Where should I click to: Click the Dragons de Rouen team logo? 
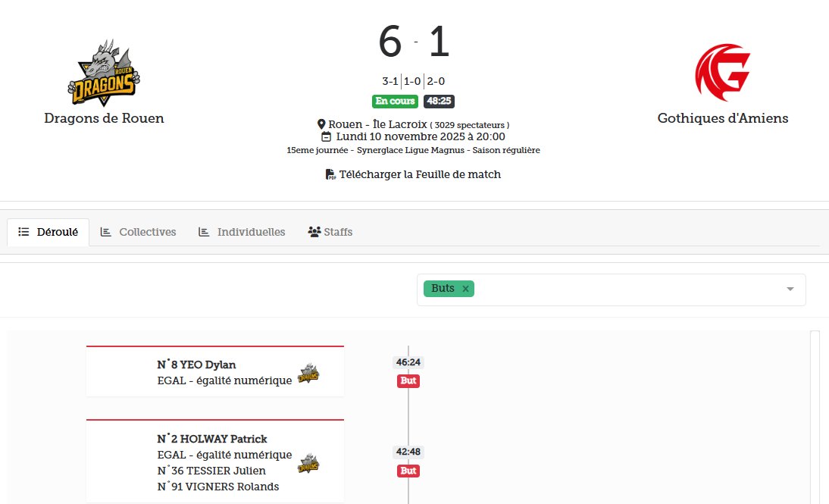pyautogui.click(x=104, y=73)
